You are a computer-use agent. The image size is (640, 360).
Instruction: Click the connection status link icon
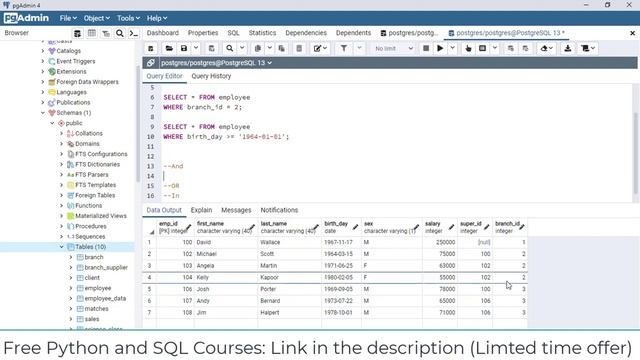(150, 63)
